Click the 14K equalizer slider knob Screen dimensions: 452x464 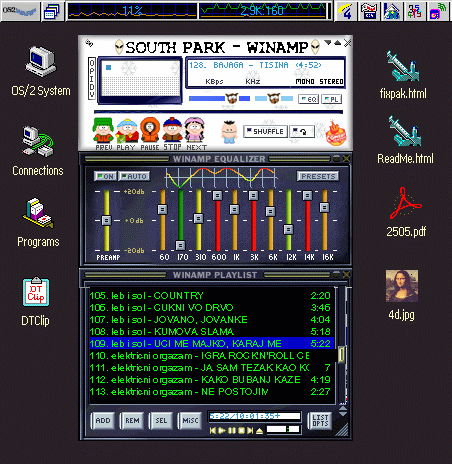(x=307, y=195)
